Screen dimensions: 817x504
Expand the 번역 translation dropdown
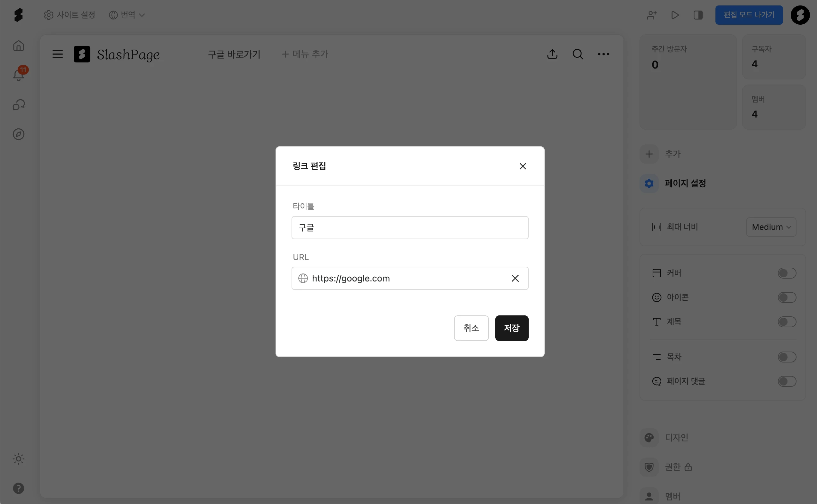coord(127,15)
